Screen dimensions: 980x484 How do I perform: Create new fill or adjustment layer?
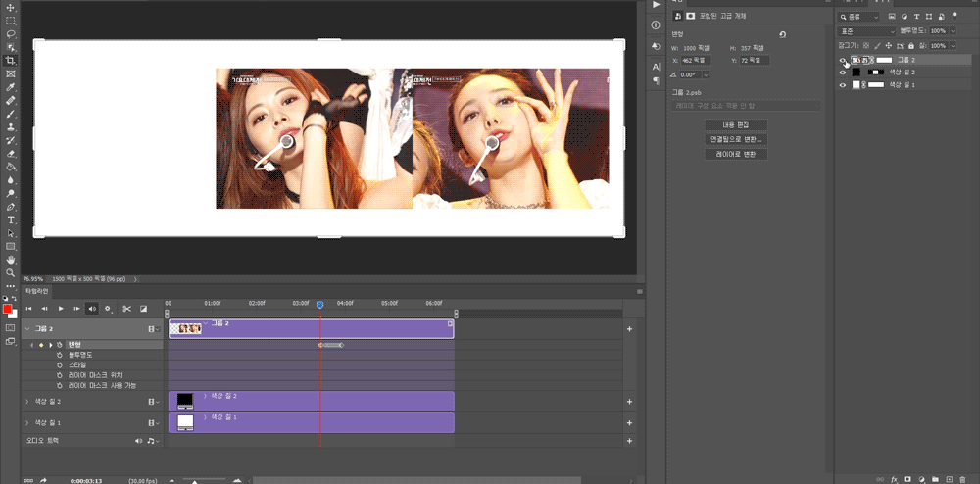921,479
